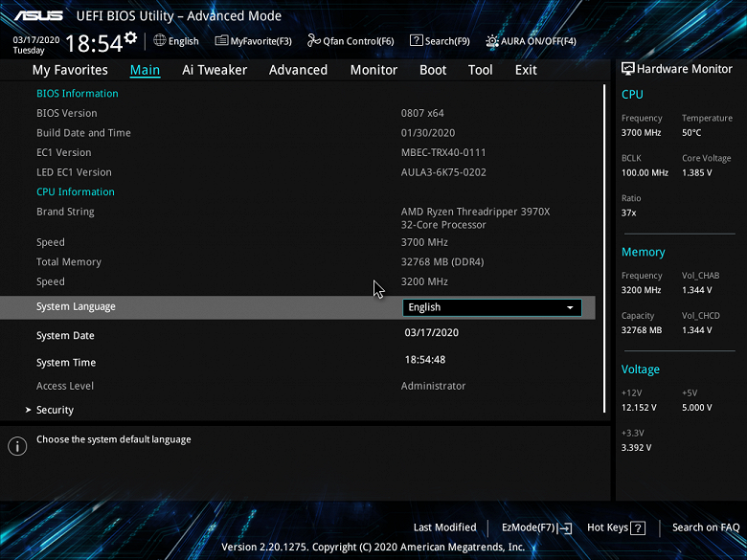Select the System Language row label
Viewport: 747px width, 560px height.
(76, 306)
